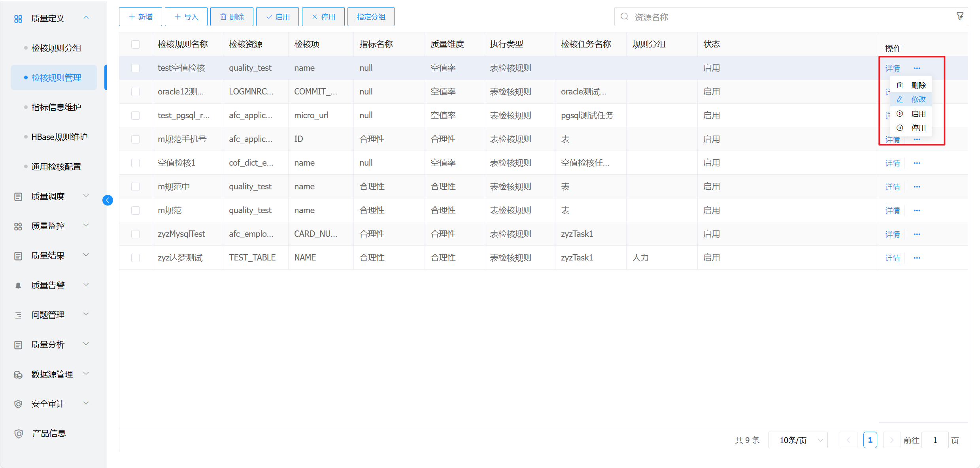Click the blue sidebar collapse arrow

tap(108, 200)
